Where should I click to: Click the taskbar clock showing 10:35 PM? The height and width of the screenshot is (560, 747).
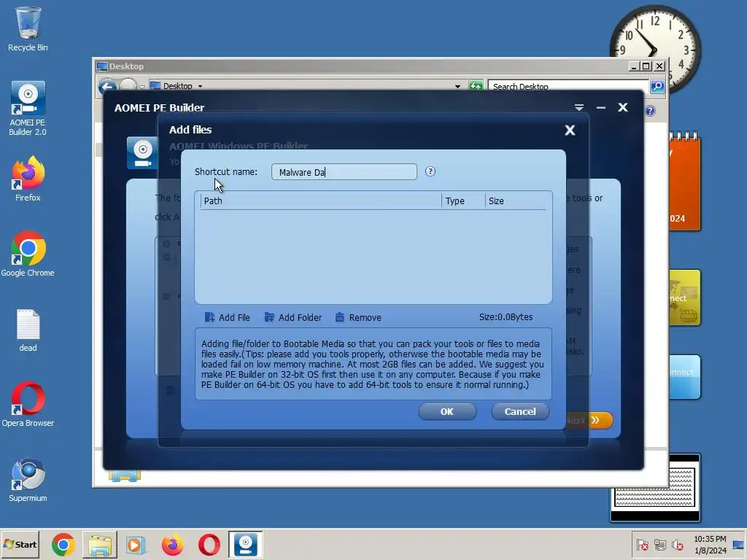click(710, 544)
